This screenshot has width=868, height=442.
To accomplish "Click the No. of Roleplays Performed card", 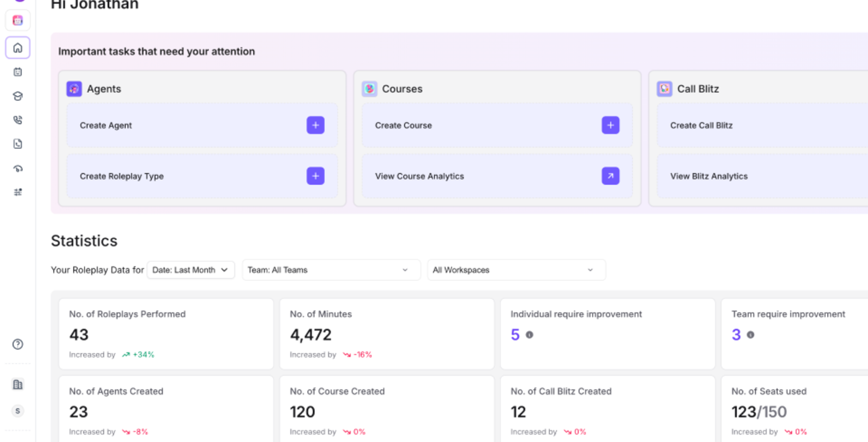I will (166, 334).
